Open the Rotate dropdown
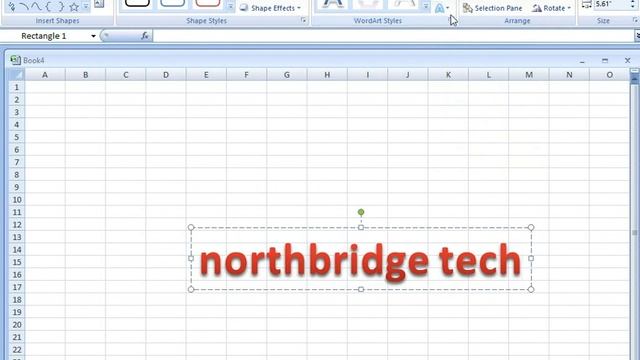The image size is (640, 360). tap(551, 8)
